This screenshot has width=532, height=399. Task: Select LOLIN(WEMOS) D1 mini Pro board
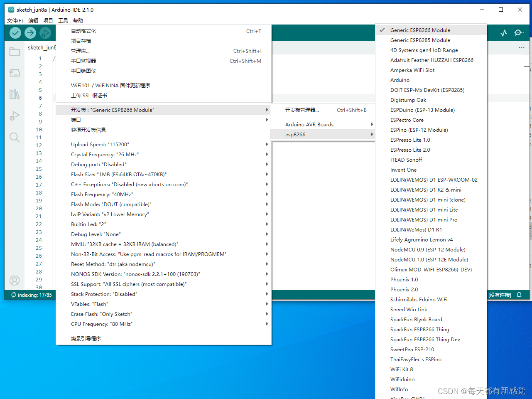coord(431,219)
